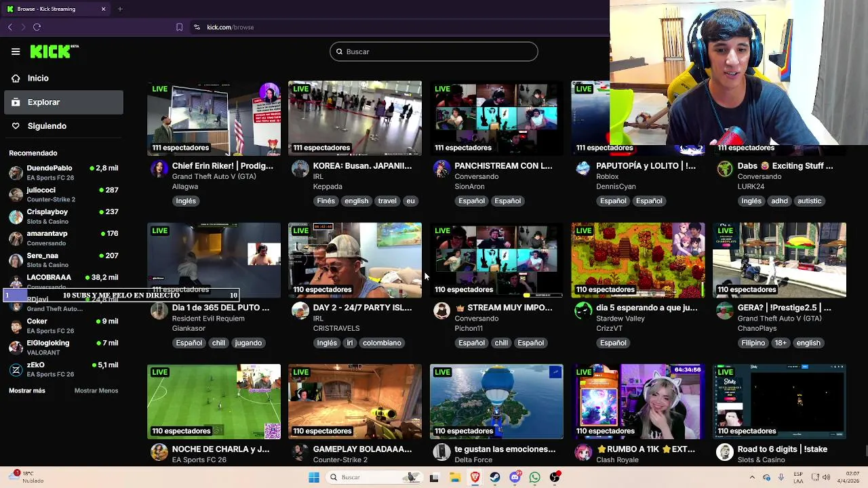Open Road to 6 digits stream title
The width and height of the screenshot is (868, 488).
[783, 449]
